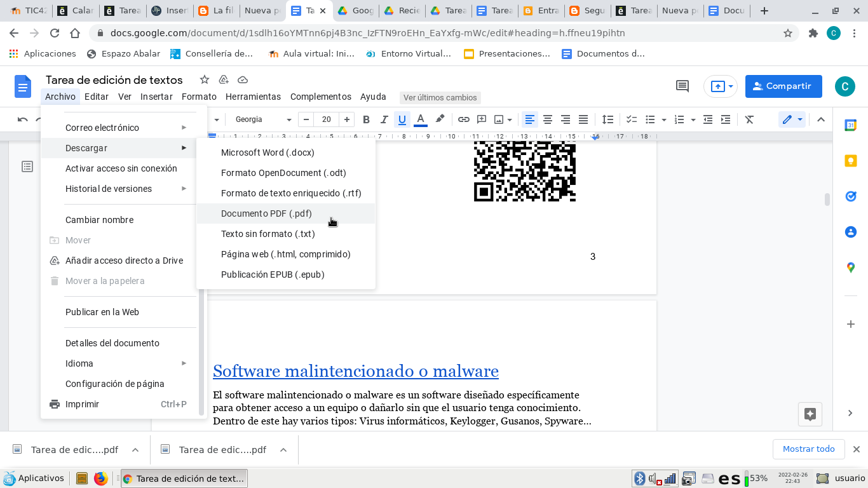This screenshot has height=488, width=868.
Task: Clear text formatting
Action: 749,119
